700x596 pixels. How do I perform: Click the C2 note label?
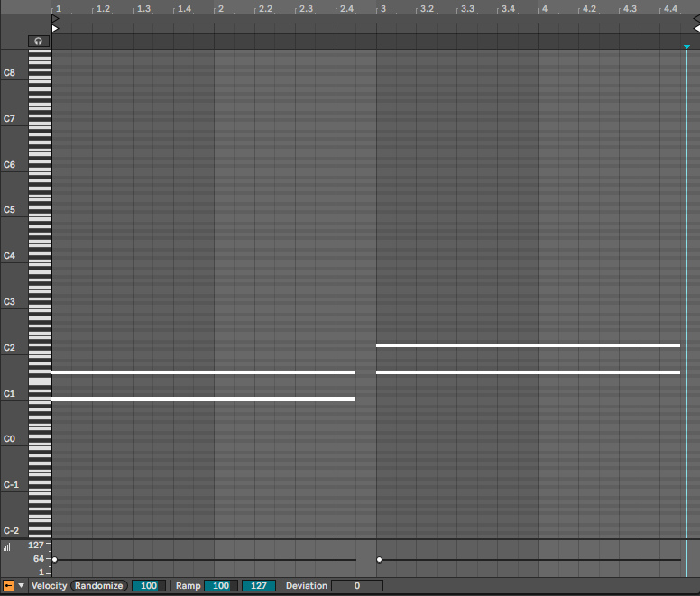coord(9,347)
